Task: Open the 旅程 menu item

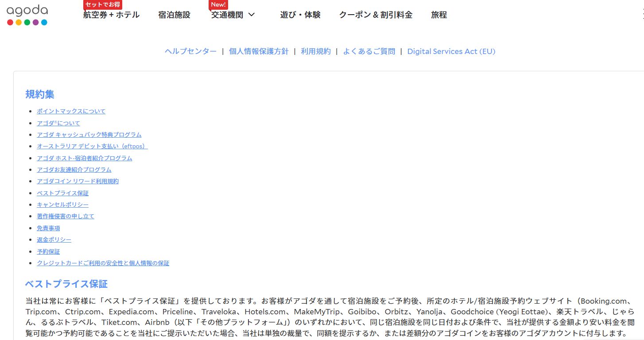Action: pos(439,15)
